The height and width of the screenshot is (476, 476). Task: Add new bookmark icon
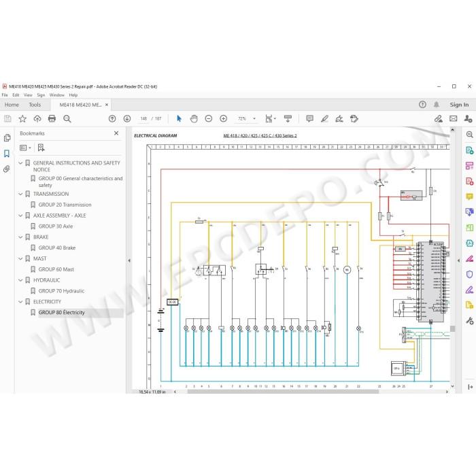coord(41,148)
